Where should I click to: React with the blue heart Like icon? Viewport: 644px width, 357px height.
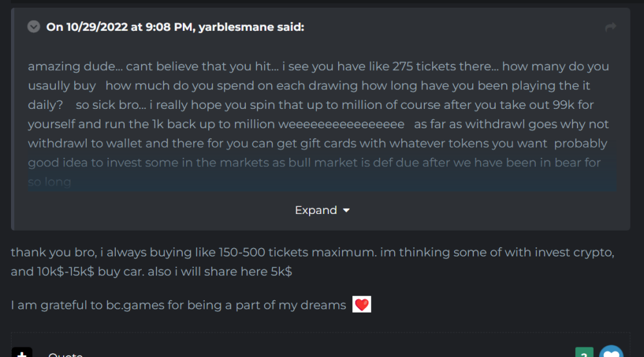click(x=611, y=352)
